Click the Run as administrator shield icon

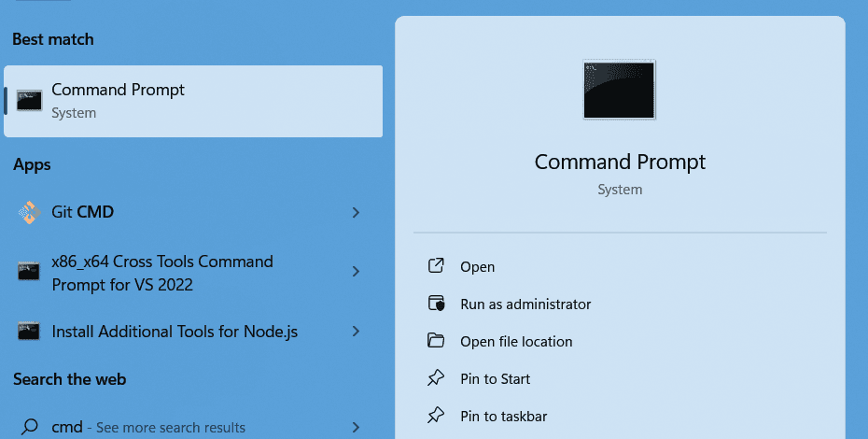tap(436, 304)
